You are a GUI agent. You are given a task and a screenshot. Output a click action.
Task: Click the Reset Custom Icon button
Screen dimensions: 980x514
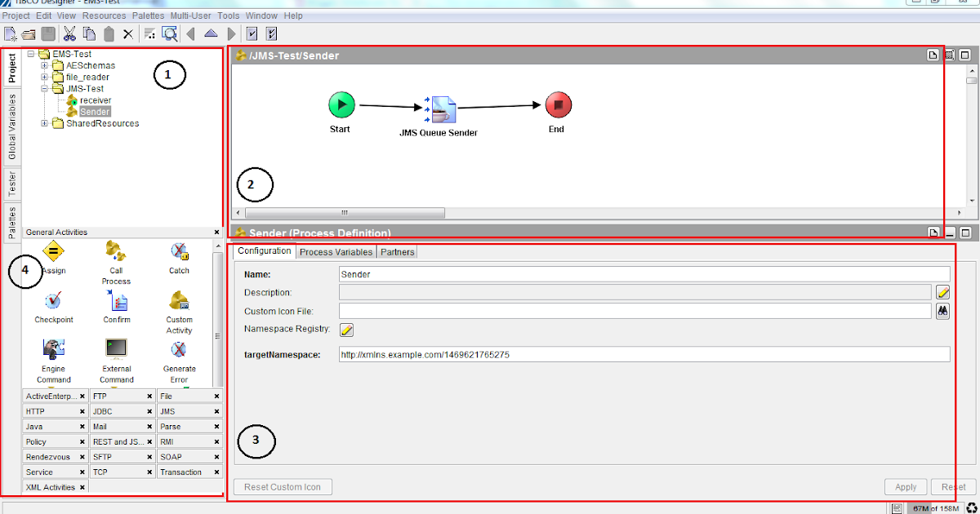(x=282, y=486)
